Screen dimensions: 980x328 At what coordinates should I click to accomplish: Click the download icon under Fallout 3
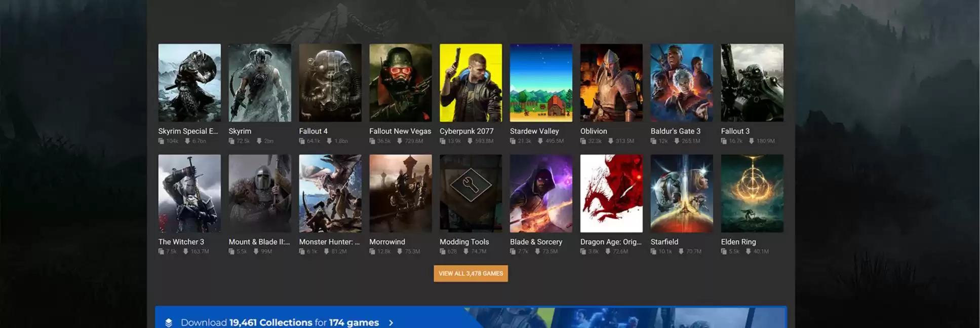(751, 141)
